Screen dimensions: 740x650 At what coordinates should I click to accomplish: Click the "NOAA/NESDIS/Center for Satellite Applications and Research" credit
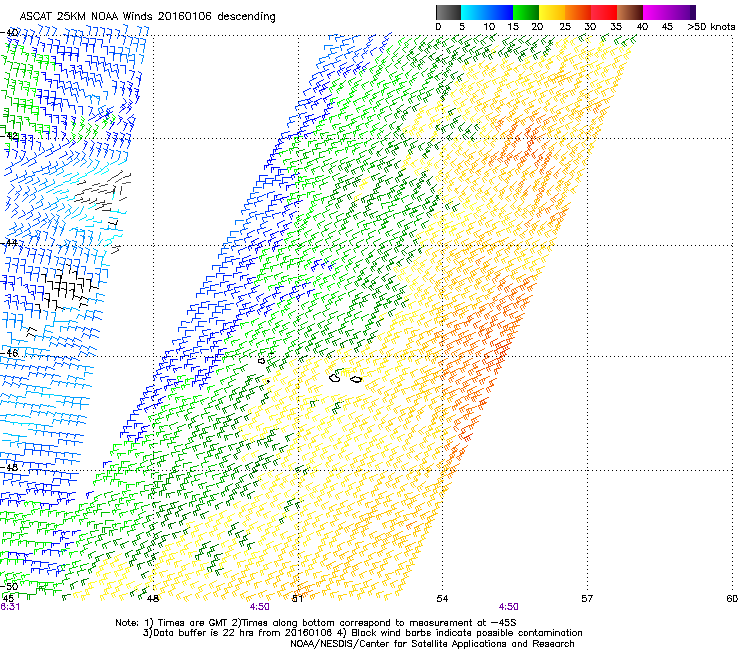432,644
